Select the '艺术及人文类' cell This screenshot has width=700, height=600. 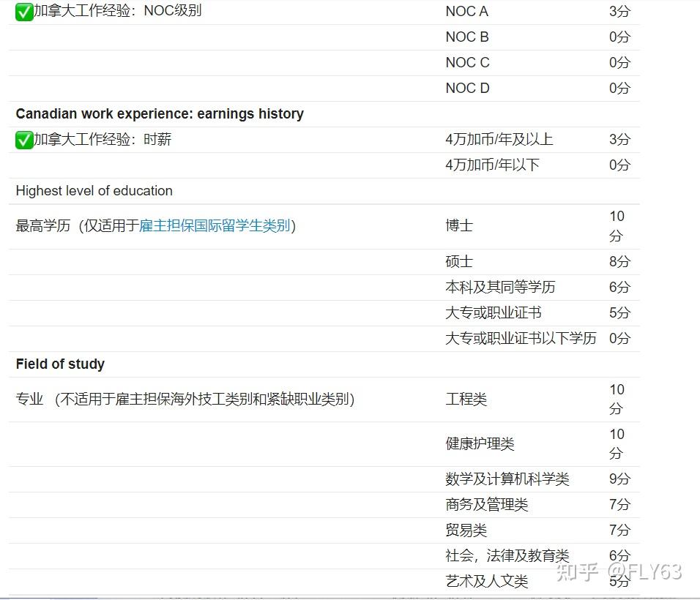pos(487,581)
